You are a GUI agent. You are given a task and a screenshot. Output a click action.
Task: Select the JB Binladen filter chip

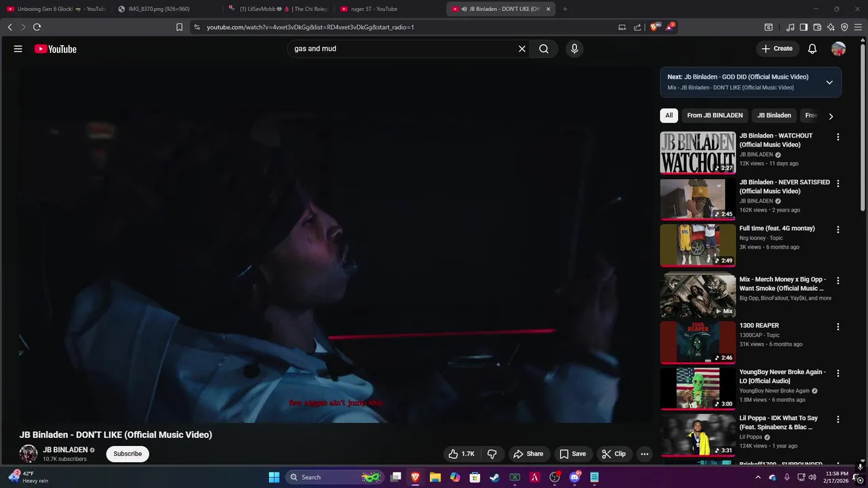(774, 115)
